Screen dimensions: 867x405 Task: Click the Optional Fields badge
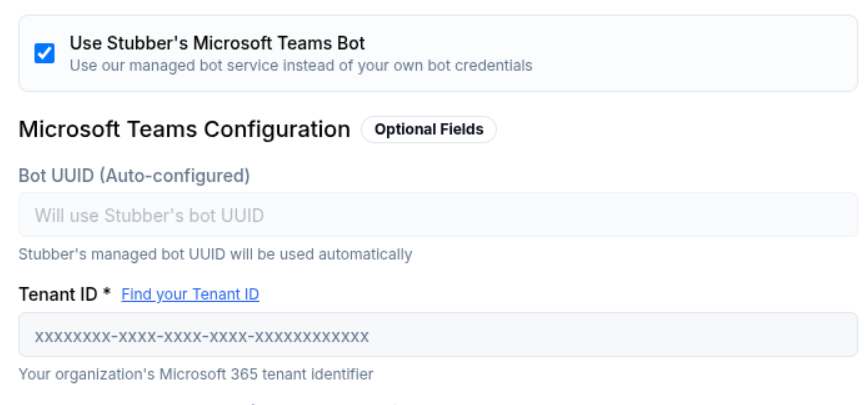[428, 130]
